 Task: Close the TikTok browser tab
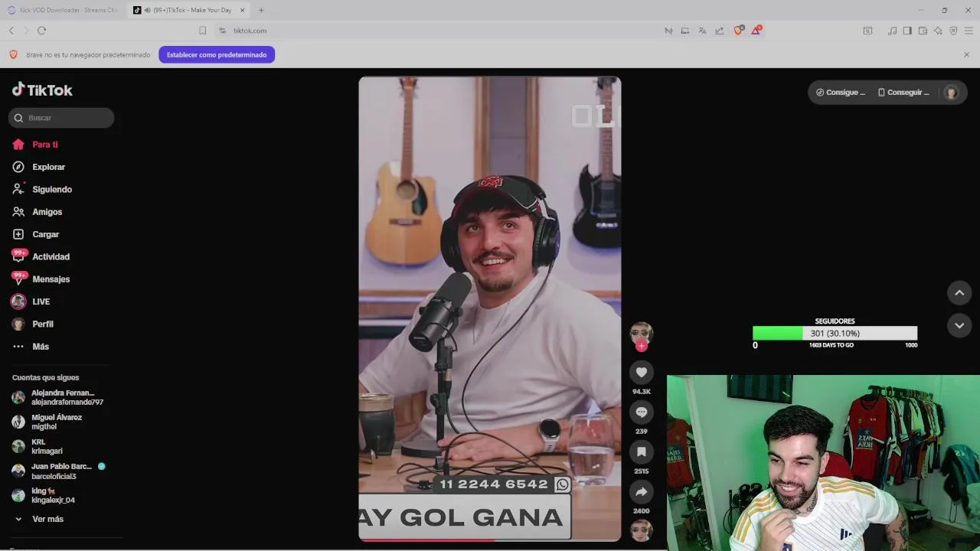pos(243,10)
